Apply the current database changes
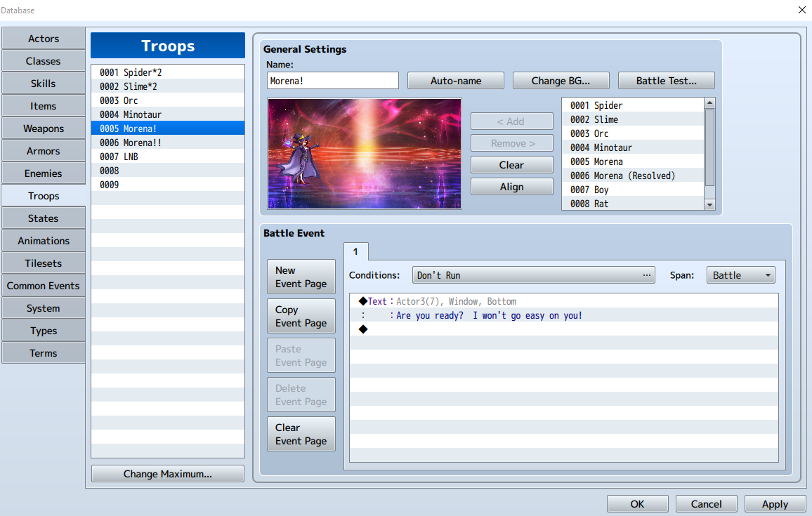This screenshot has height=516, width=812. tap(775, 503)
